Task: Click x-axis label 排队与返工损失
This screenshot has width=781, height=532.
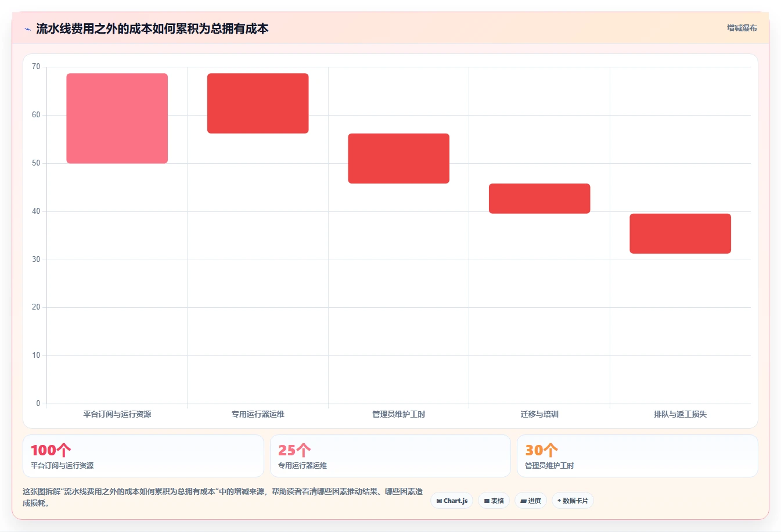Action: [681, 414]
